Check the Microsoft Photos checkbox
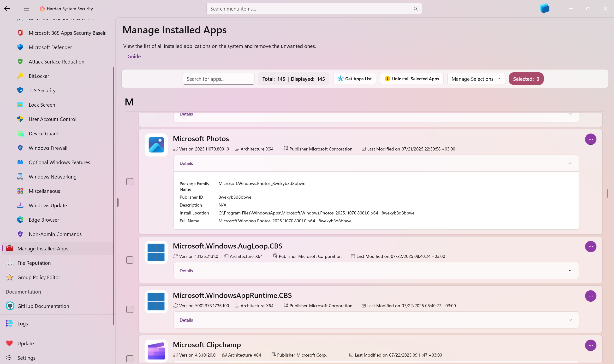 [x=130, y=182]
